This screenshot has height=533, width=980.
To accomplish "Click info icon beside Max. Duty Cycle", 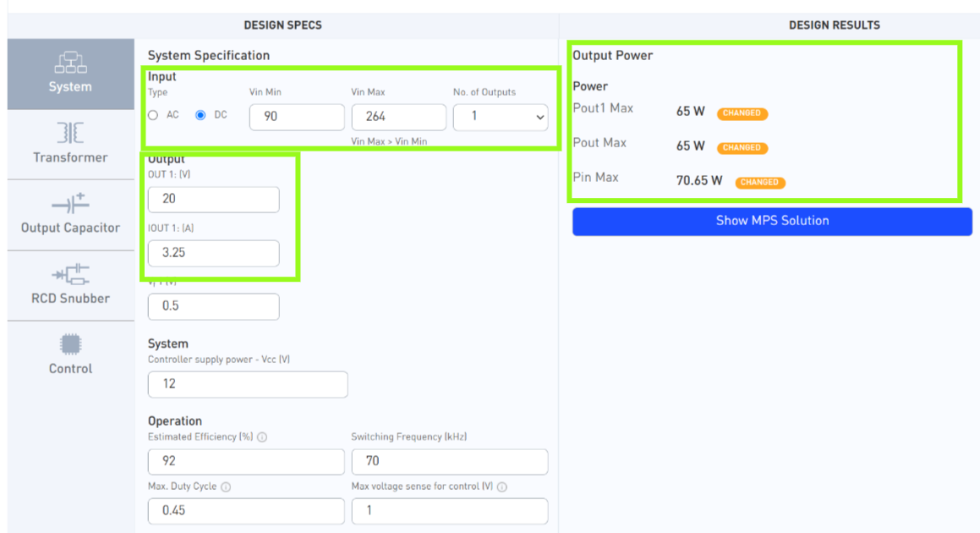I will (x=226, y=487).
